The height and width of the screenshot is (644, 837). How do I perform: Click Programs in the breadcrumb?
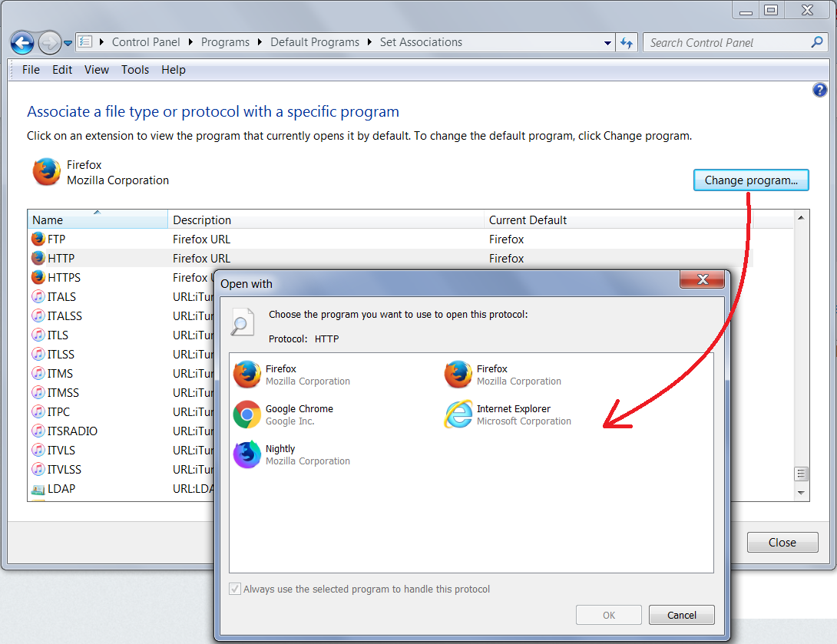225,42
